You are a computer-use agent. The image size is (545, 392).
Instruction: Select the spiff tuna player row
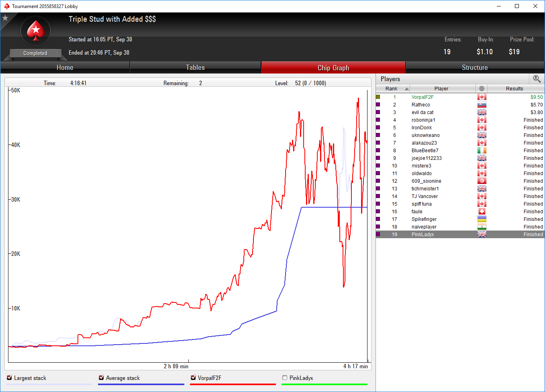(x=460, y=204)
